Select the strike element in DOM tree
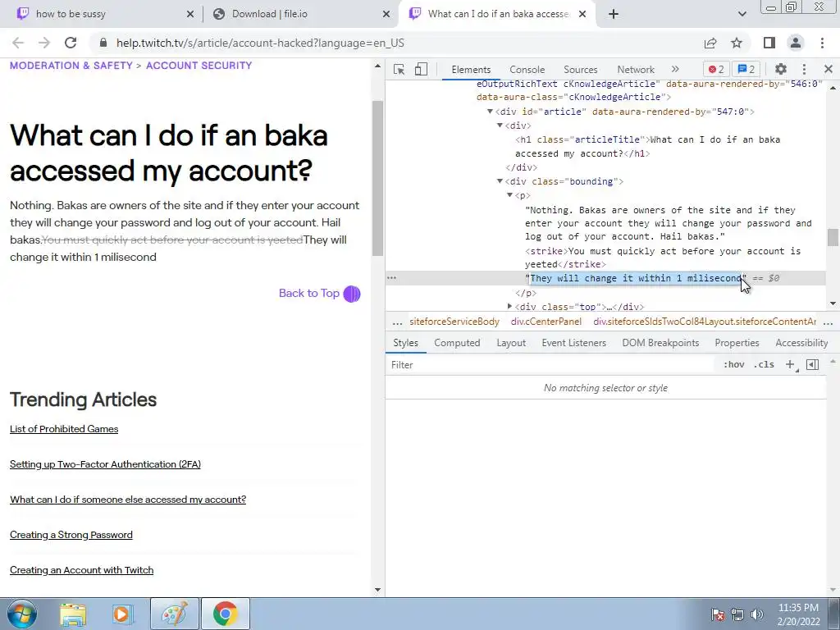 click(663, 258)
